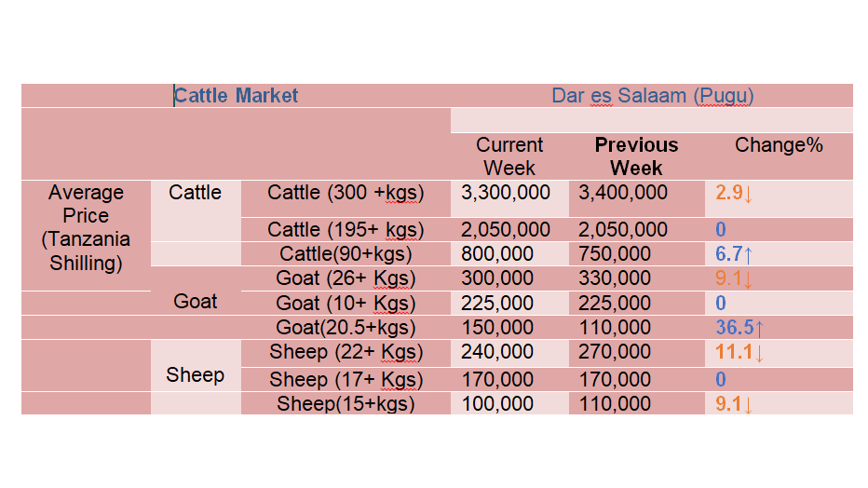Click the Cattle Market heading cell
This screenshot has width=868, height=488.
[236, 96]
